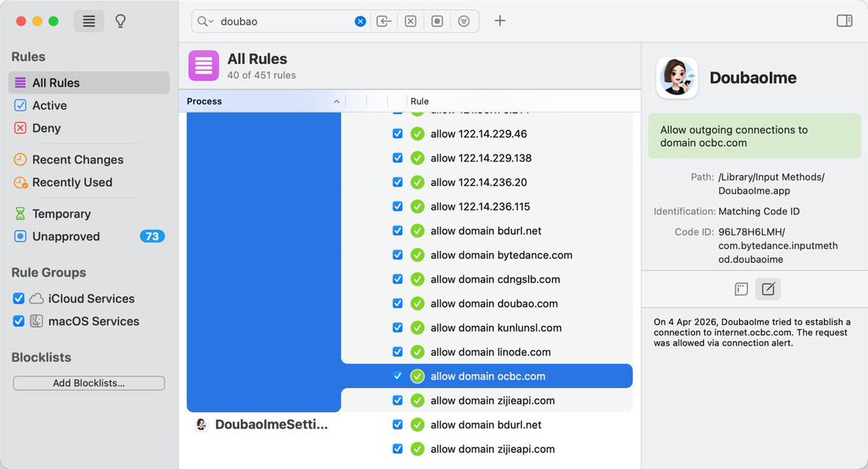This screenshot has width=868, height=469.
Task: Click the /Library/Input Methods path value
Action: (771, 184)
